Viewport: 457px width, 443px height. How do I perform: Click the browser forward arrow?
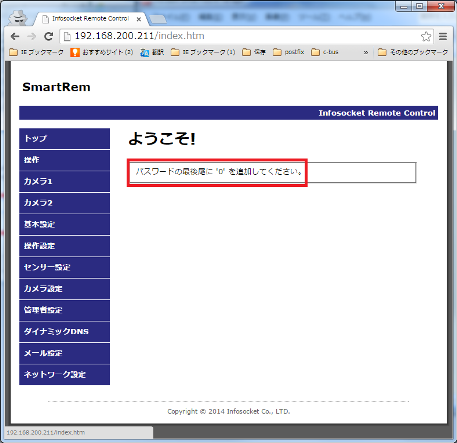click(31, 36)
